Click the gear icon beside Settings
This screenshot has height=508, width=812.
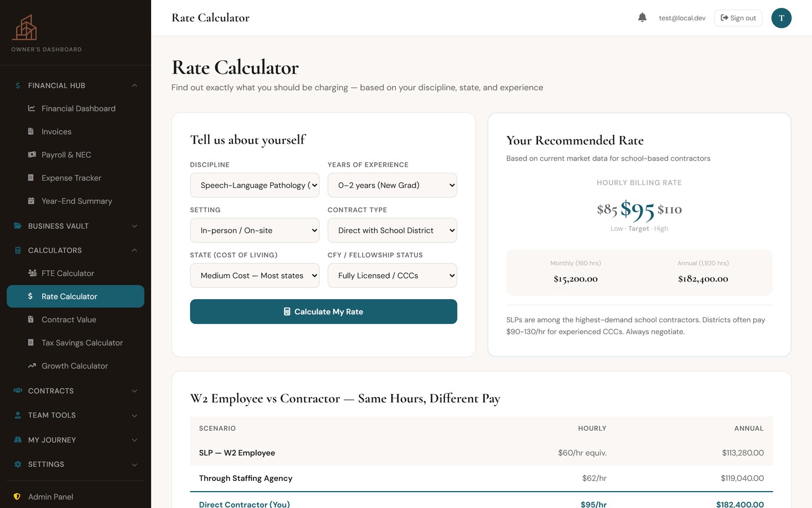click(17, 464)
